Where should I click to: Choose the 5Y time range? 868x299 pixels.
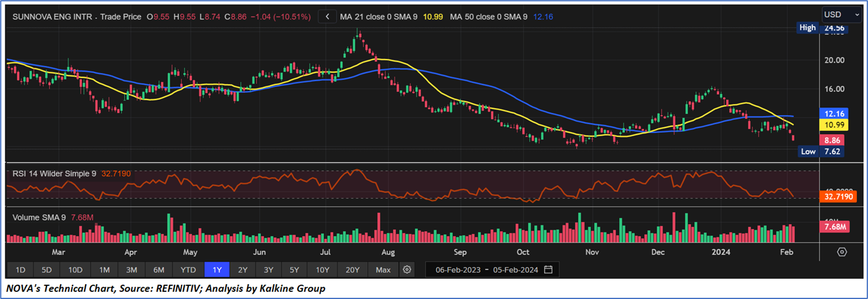pyautogui.click(x=294, y=270)
